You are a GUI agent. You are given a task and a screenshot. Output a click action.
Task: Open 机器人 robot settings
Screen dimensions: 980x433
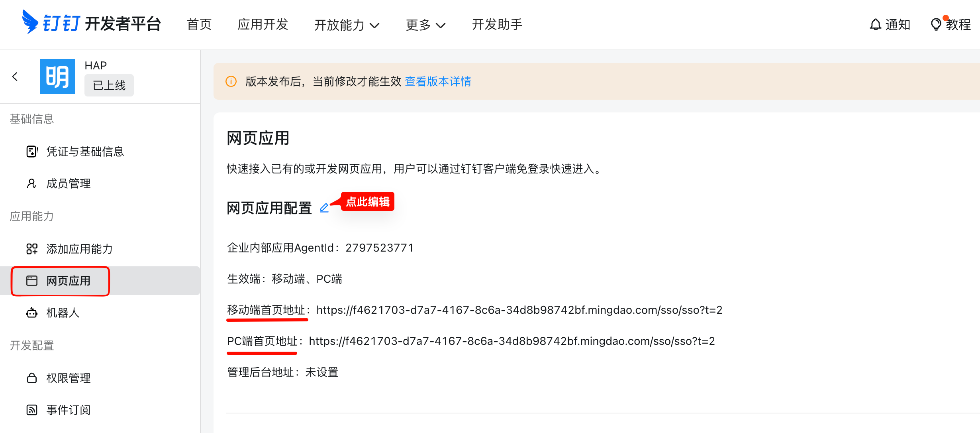click(63, 313)
